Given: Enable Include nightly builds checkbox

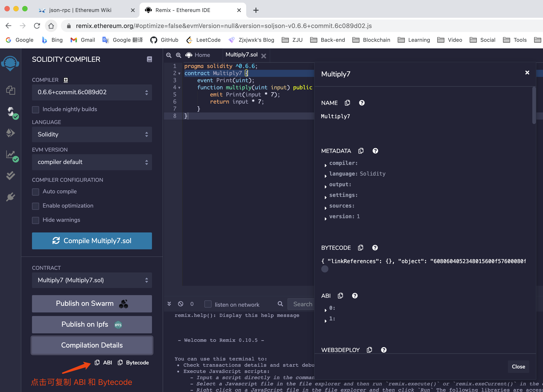Looking at the screenshot, I should tap(36, 110).
